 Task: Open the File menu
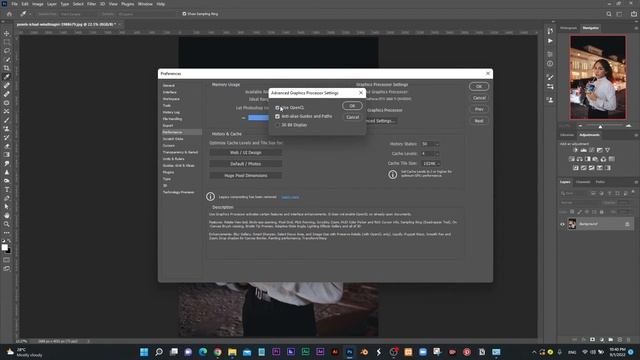click(14, 4)
